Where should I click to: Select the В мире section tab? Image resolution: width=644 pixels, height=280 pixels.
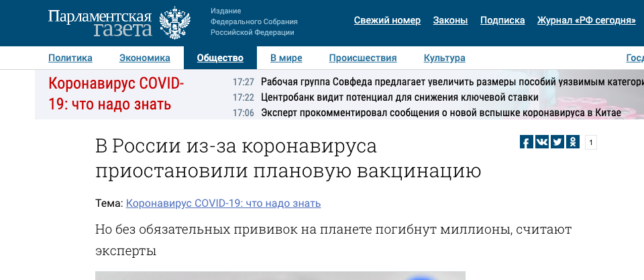(286, 58)
